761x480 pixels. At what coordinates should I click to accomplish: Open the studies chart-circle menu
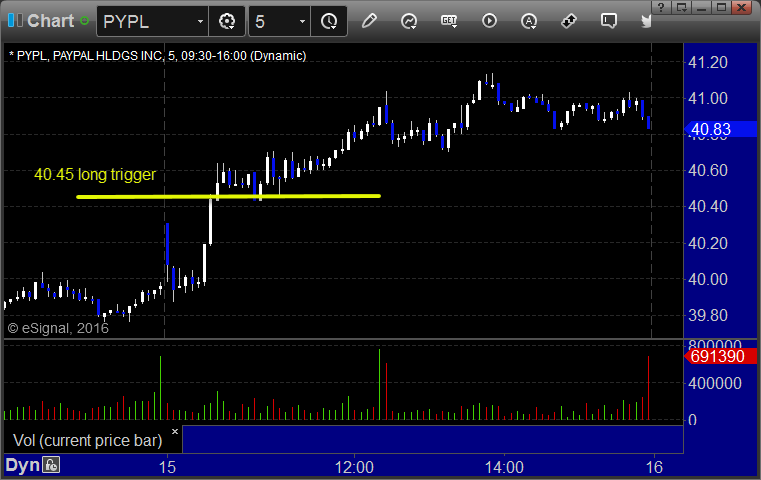tap(409, 21)
